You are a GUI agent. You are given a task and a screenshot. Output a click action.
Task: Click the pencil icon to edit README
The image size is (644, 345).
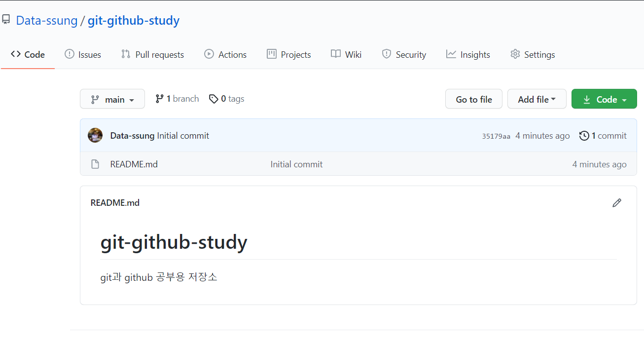pos(617,203)
